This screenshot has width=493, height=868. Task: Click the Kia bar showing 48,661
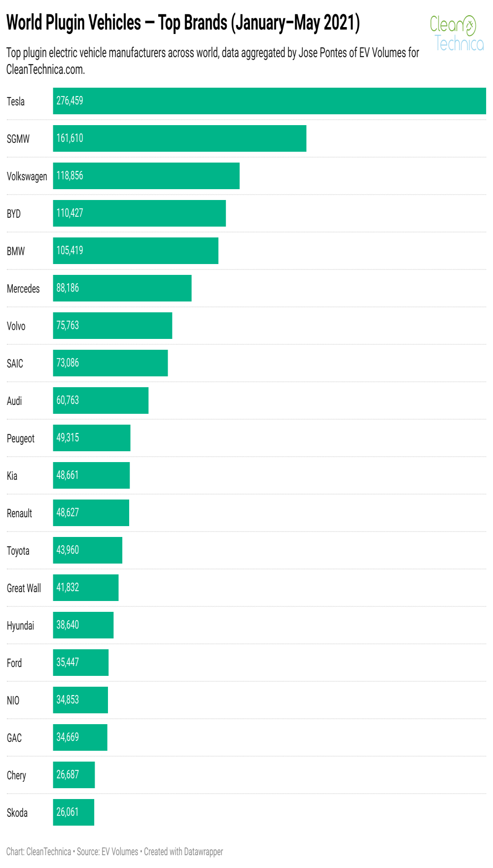[x=91, y=475]
